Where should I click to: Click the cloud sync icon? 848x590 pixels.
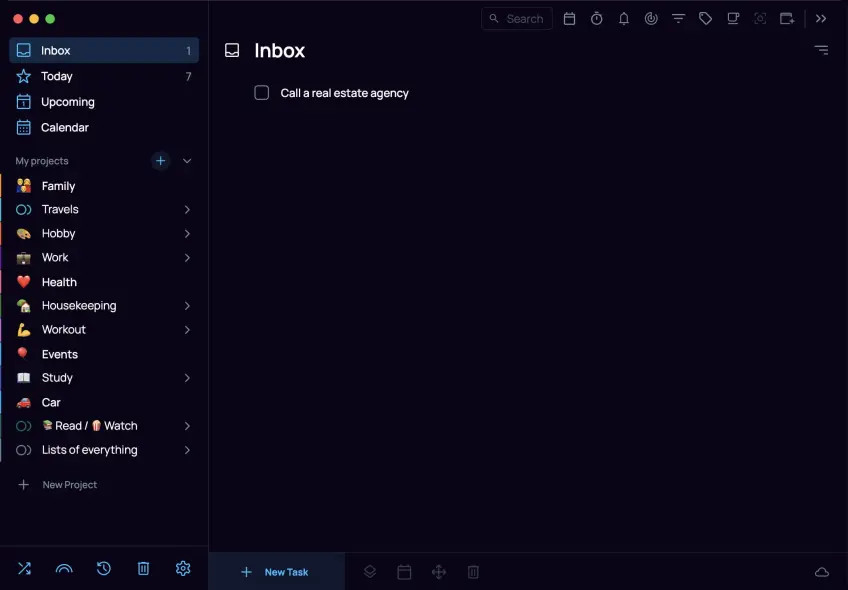tap(822, 572)
